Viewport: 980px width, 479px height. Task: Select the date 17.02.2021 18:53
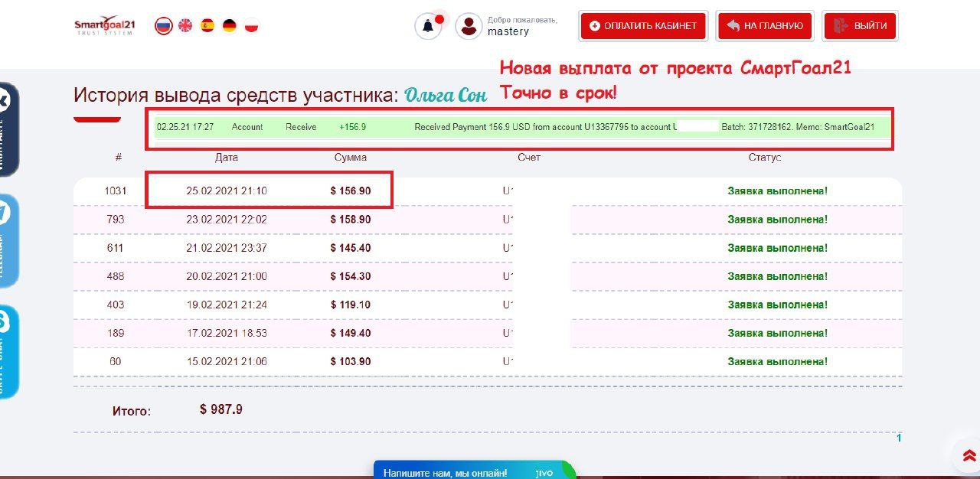point(227,333)
